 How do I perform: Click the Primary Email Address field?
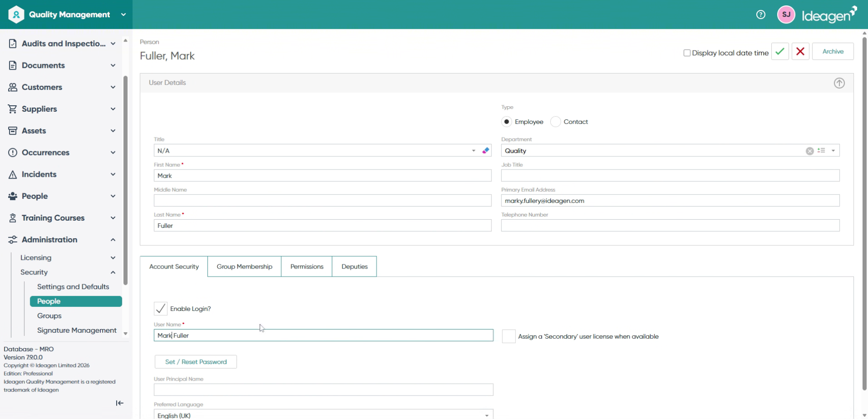670,201
